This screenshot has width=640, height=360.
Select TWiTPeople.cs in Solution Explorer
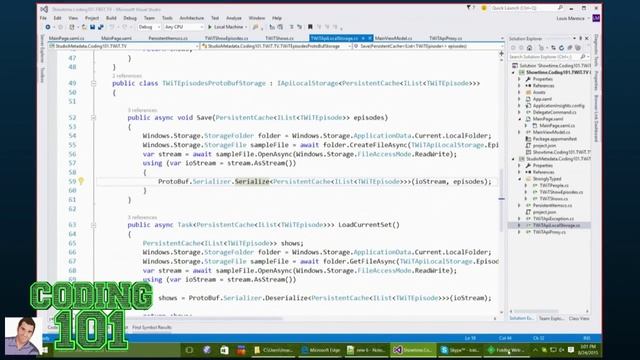click(x=554, y=185)
